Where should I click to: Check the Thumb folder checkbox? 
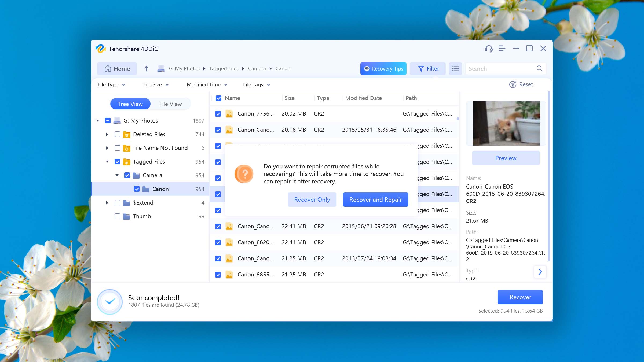117,216
